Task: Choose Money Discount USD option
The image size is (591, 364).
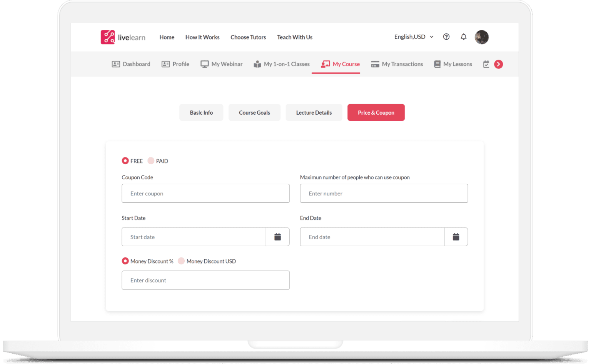Action: [x=181, y=261]
